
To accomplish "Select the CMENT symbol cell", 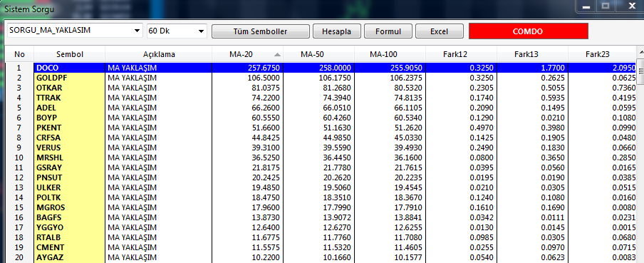I will 69,247.
